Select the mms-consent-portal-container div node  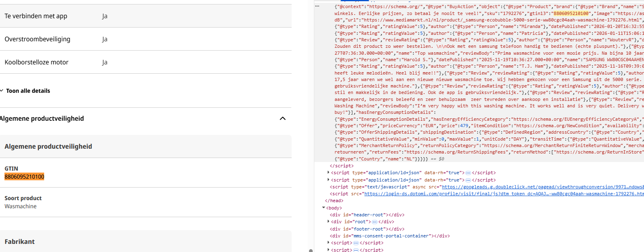tap(390, 236)
